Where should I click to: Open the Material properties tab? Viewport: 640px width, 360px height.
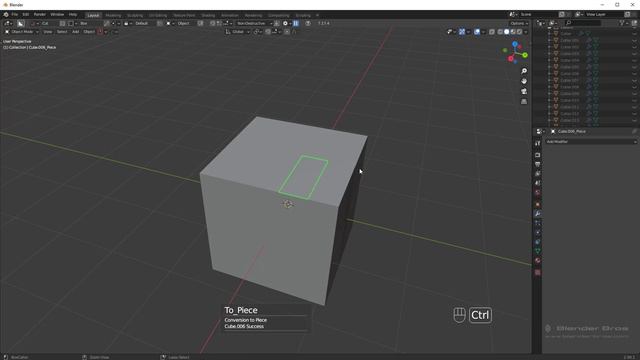[x=538, y=261]
